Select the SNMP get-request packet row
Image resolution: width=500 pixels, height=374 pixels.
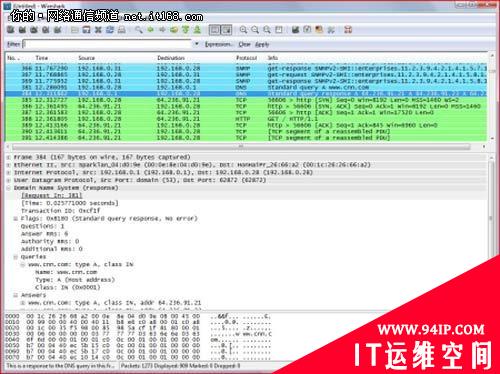[x=246, y=75]
